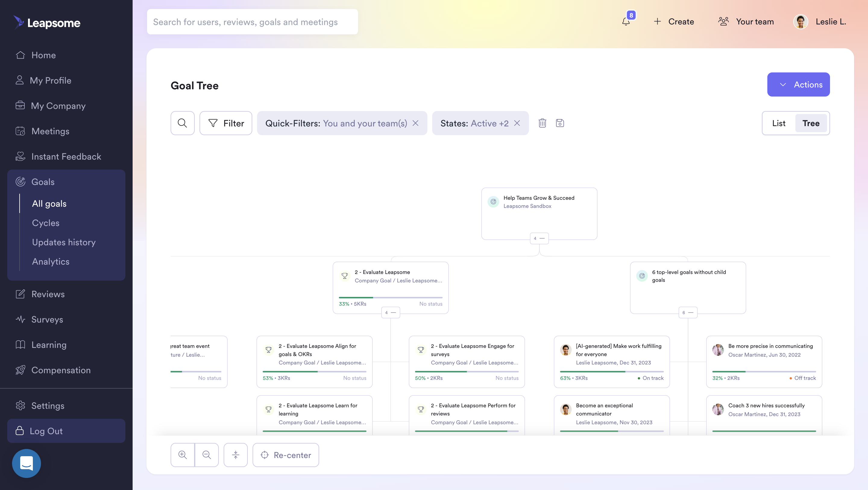Open Cycles in the Goals submenu
Screen dimensions: 868x490
point(46,223)
